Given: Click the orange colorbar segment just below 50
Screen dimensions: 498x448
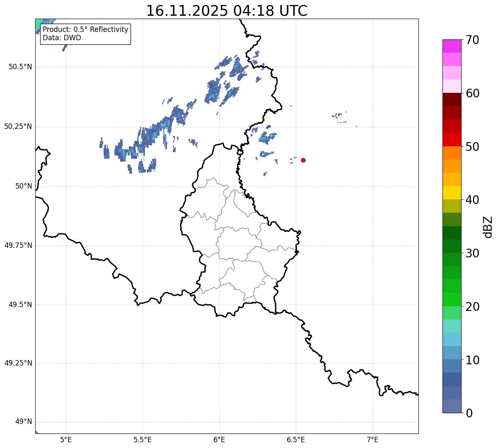Looking at the screenshot, I should pyautogui.click(x=452, y=153).
